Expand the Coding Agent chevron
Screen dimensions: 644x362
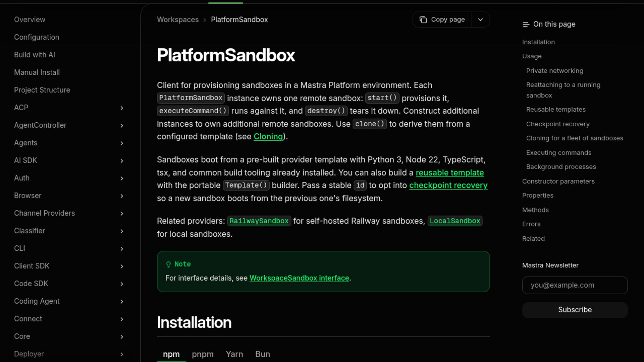[x=122, y=302]
